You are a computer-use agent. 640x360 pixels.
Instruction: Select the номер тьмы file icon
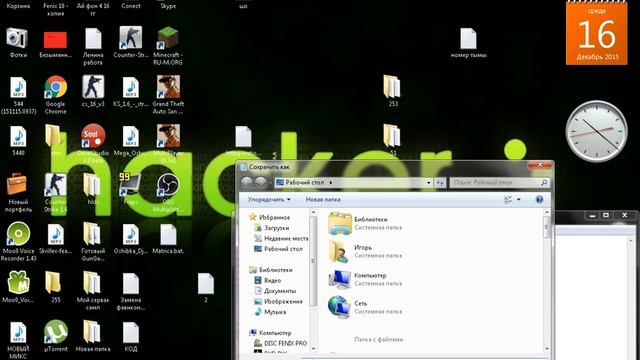point(468,38)
